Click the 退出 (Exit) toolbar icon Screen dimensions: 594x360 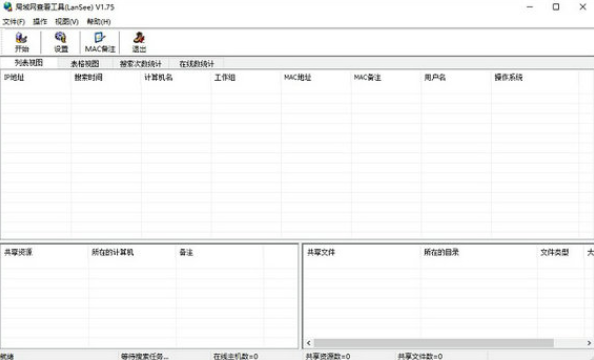click(139, 42)
